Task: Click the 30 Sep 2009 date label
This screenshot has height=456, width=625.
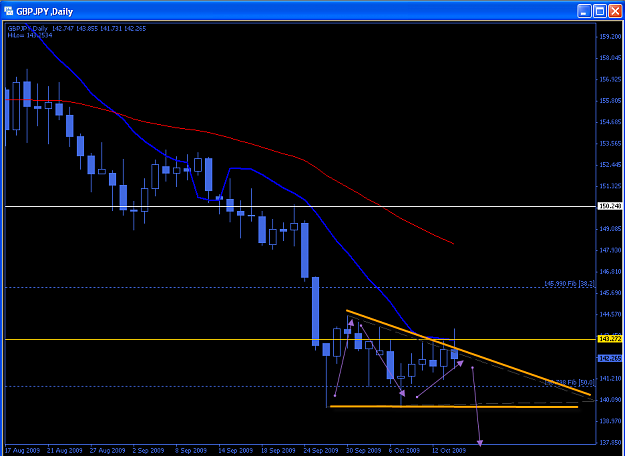Action: point(364,451)
